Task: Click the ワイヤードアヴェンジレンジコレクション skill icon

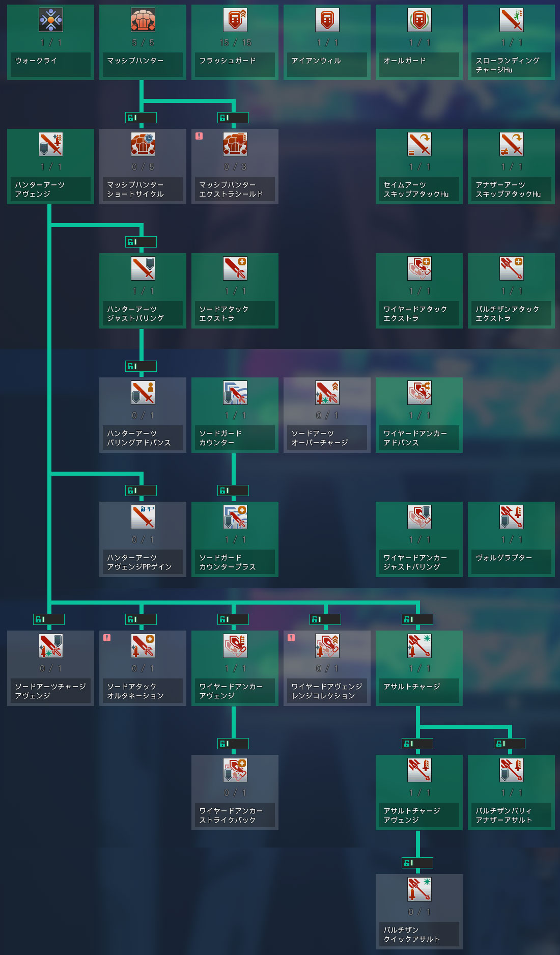Action: (327, 646)
